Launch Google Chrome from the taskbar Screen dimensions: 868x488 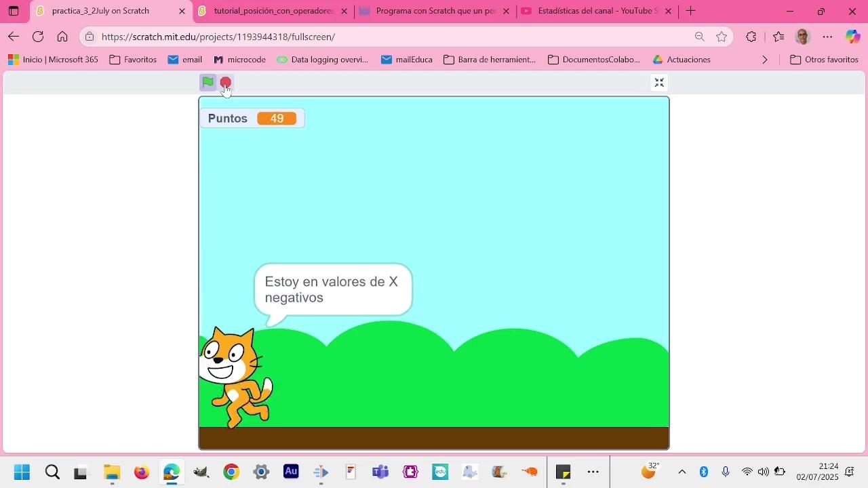[x=231, y=472]
